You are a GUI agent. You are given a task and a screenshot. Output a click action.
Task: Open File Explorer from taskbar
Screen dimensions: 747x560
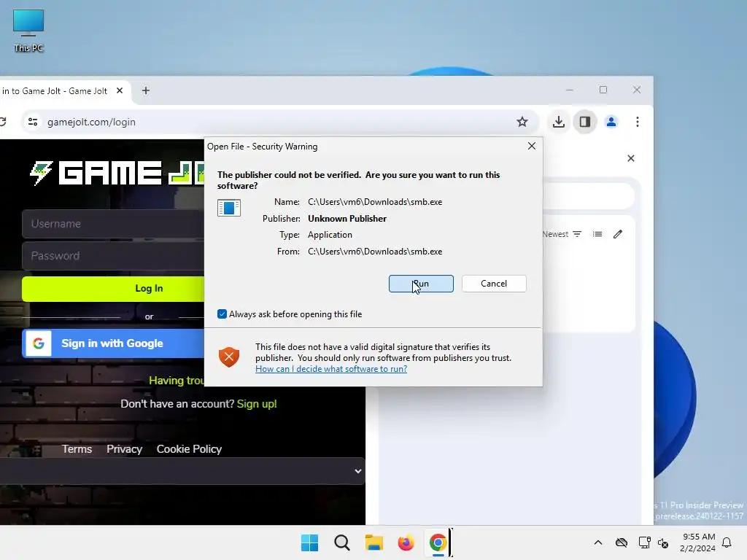(x=374, y=542)
